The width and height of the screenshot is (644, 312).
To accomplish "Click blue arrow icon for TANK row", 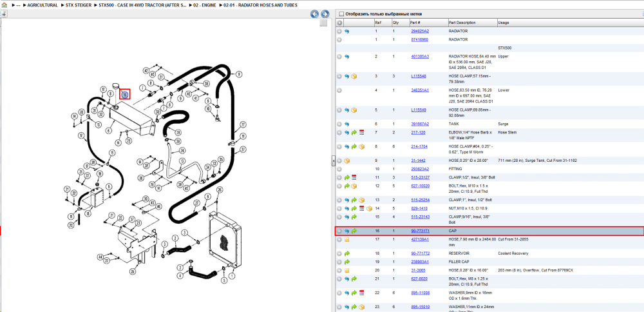I will 346,124.
